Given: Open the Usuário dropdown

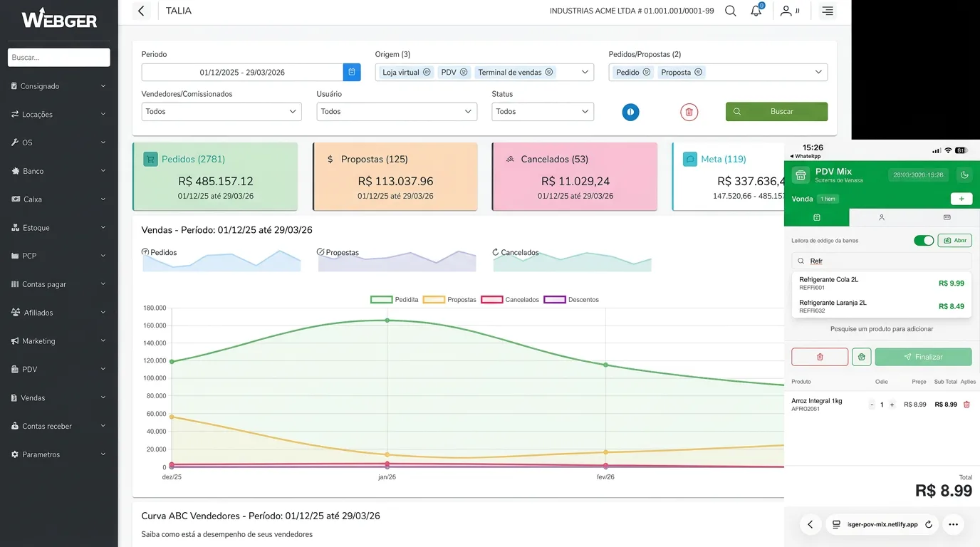Looking at the screenshot, I should point(397,112).
